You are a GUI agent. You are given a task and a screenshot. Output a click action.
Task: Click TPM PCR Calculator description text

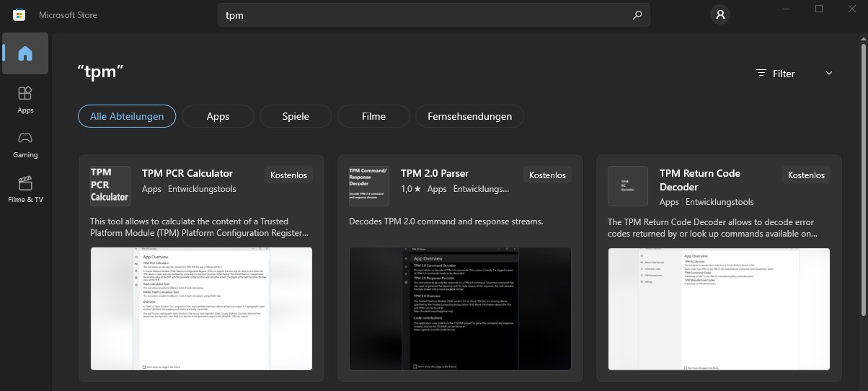[200, 227]
